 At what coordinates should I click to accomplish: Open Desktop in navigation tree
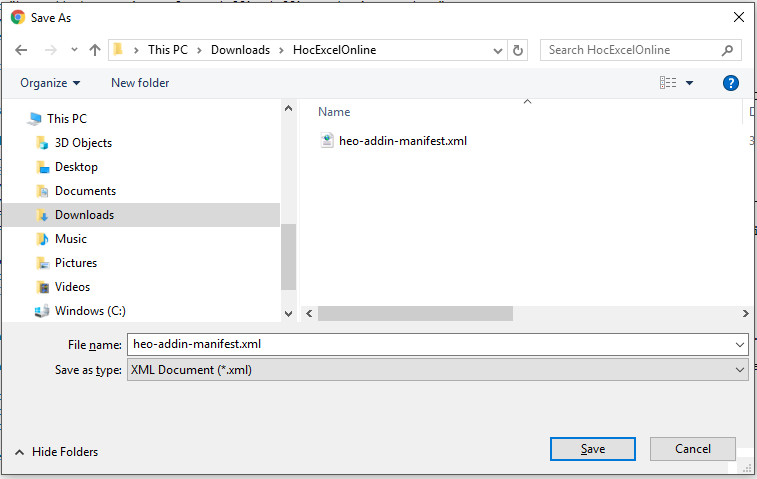pyautogui.click(x=76, y=167)
